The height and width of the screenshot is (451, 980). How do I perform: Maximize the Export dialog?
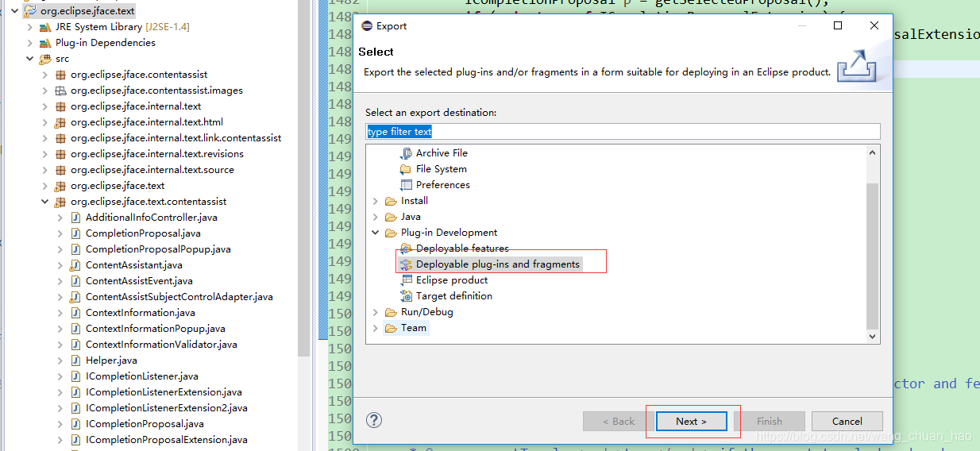click(x=838, y=25)
